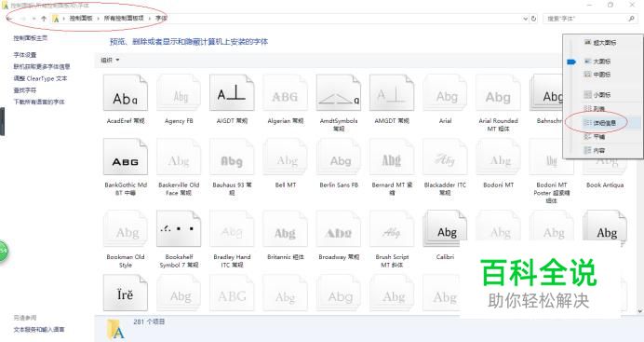The width and height of the screenshot is (644, 342).
Task: Open the 组织 dropdown menu
Action: click(x=110, y=60)
